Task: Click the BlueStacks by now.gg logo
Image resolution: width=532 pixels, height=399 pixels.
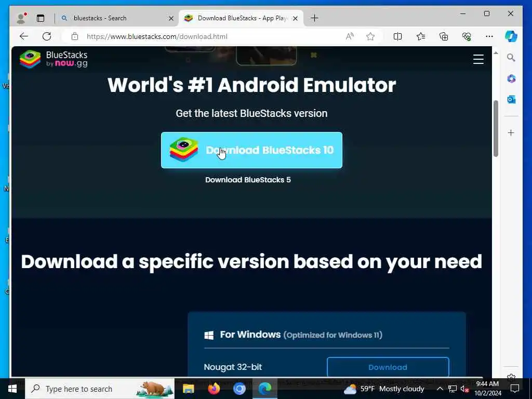Action: [54, 59]
